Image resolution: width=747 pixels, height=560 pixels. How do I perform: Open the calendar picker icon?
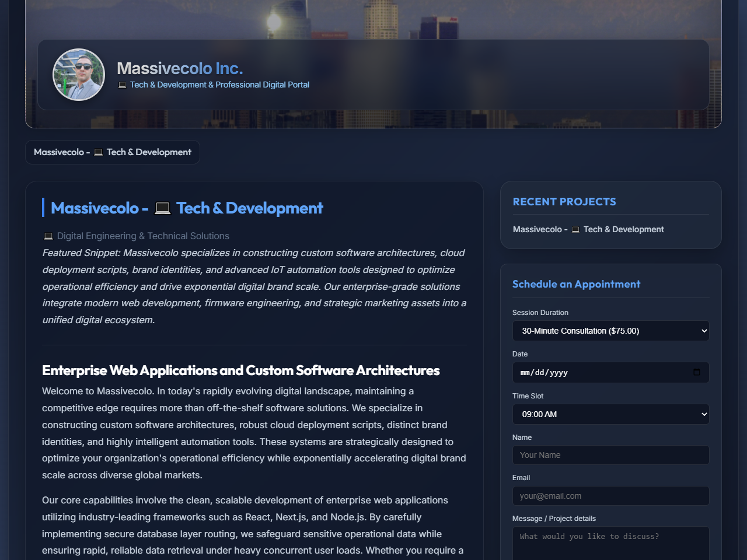coord(697,372)
